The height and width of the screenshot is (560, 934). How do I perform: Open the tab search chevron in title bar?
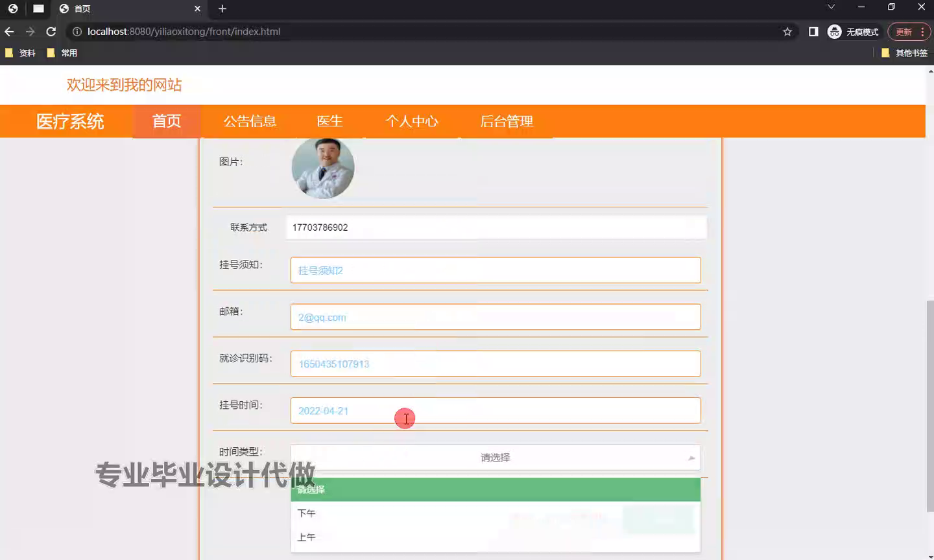831,7
